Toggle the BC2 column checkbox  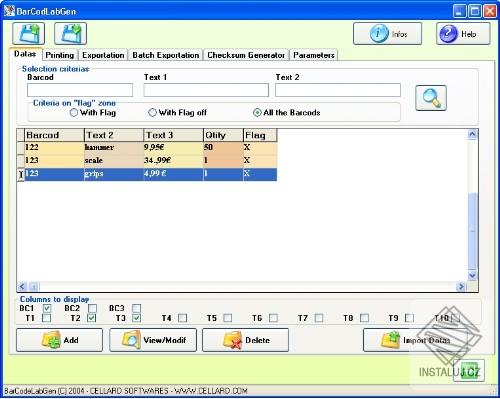coord(92,308)
